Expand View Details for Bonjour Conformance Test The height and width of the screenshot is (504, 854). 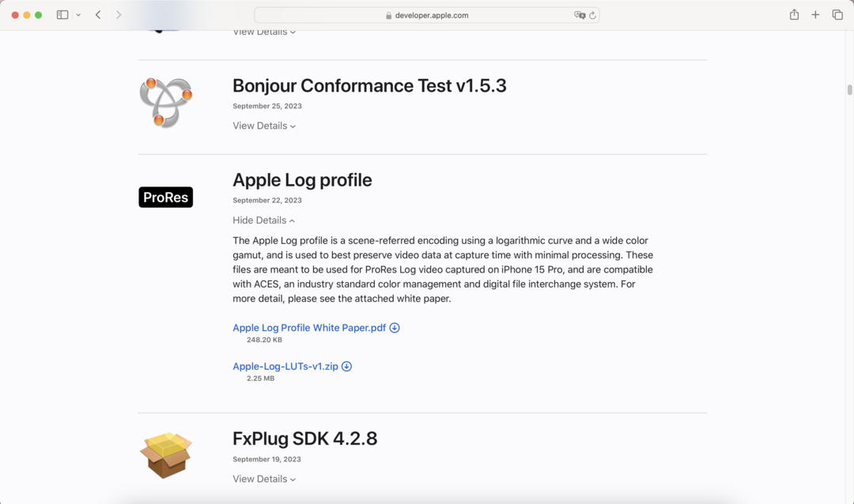[x=264, y=126]
